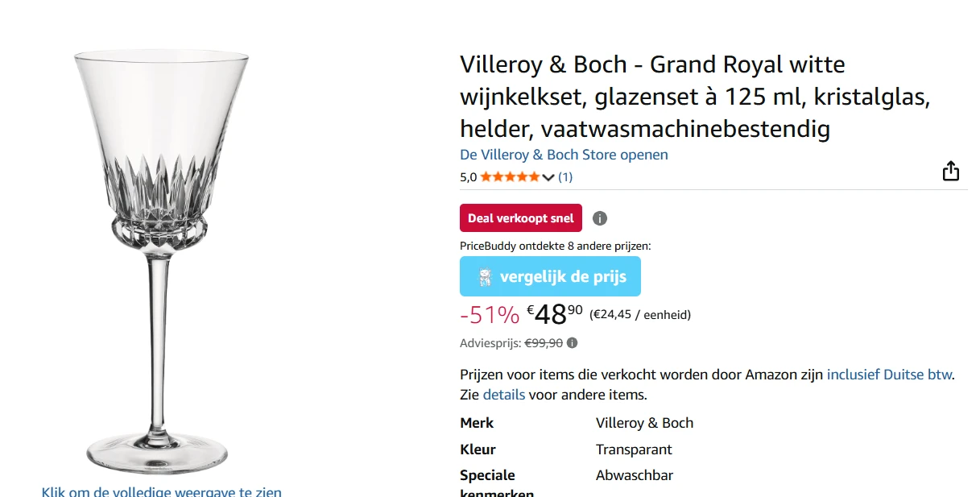Click the €48,90 deal price
This screenshot has height=497, width=980.
click(555, 314)
